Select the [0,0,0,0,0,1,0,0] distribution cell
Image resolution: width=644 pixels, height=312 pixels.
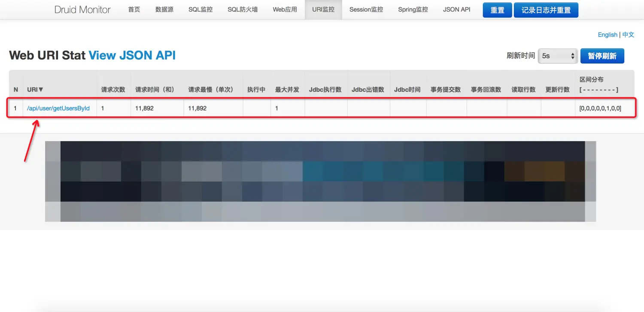coord(600,109)
